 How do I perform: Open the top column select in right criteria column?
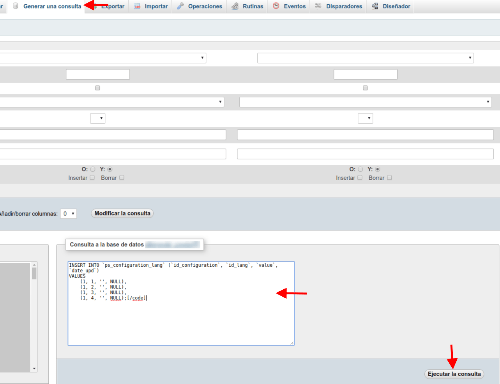pyautogui.click(x=365, y=58)
